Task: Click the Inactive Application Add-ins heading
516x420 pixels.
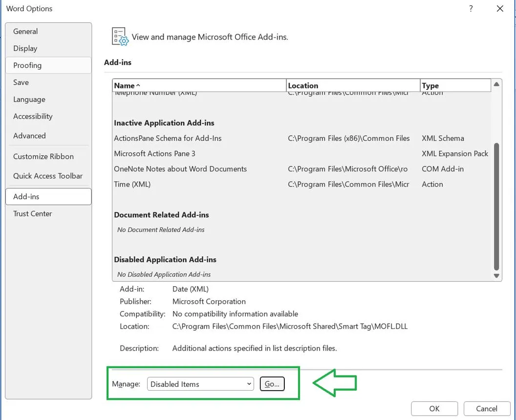Action: tap(164, 123)
